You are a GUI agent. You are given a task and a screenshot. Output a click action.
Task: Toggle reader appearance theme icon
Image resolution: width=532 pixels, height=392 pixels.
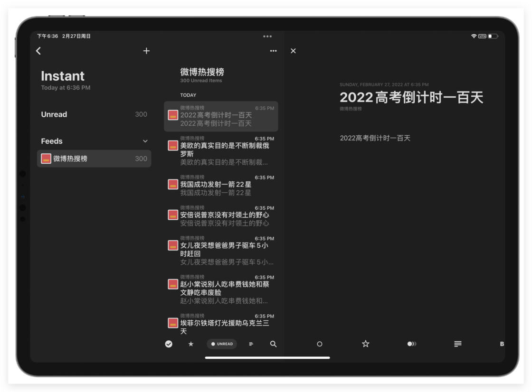coord(411,344)
